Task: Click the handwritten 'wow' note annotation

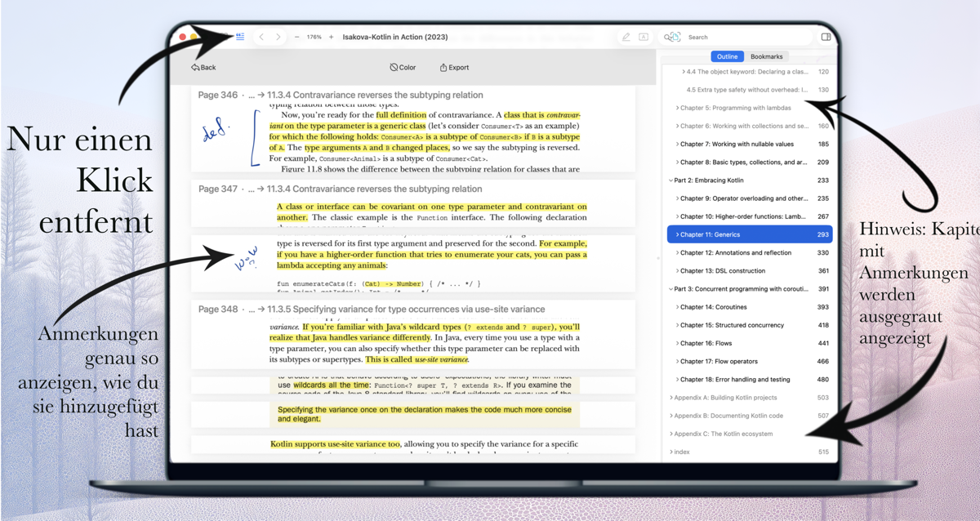Action: (246, 258)
